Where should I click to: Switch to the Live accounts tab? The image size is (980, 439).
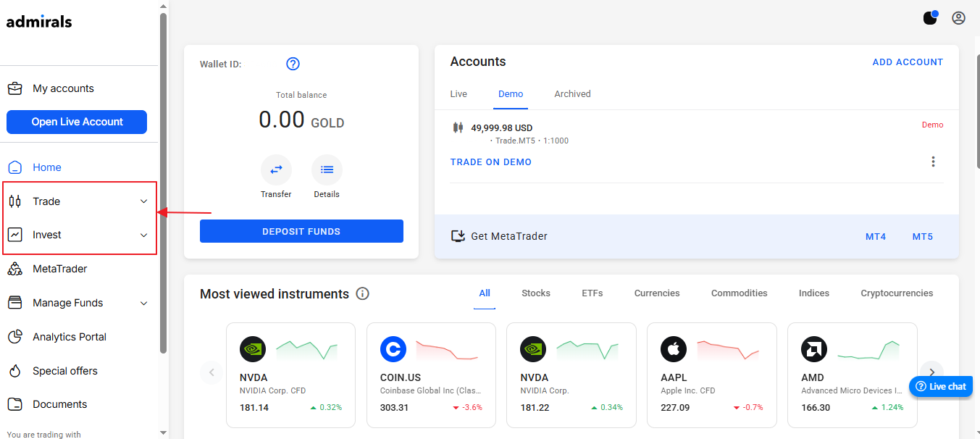(x=458, y=94)
